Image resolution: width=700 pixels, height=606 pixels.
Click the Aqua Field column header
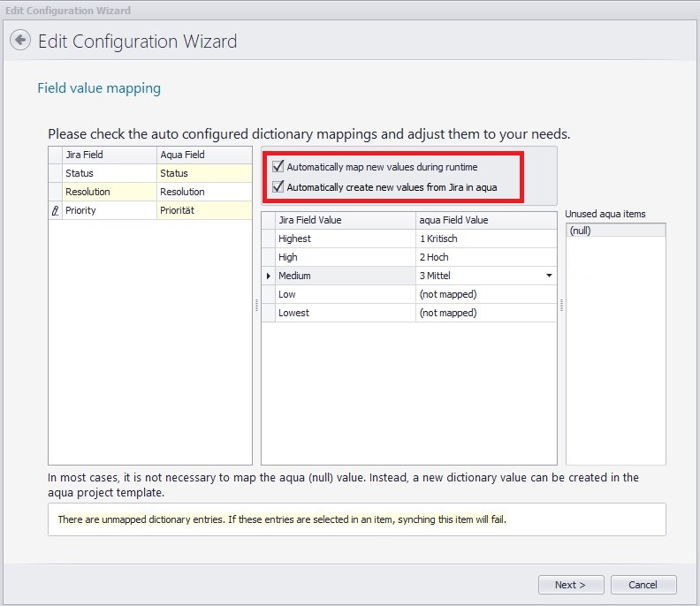coord(203,155)
